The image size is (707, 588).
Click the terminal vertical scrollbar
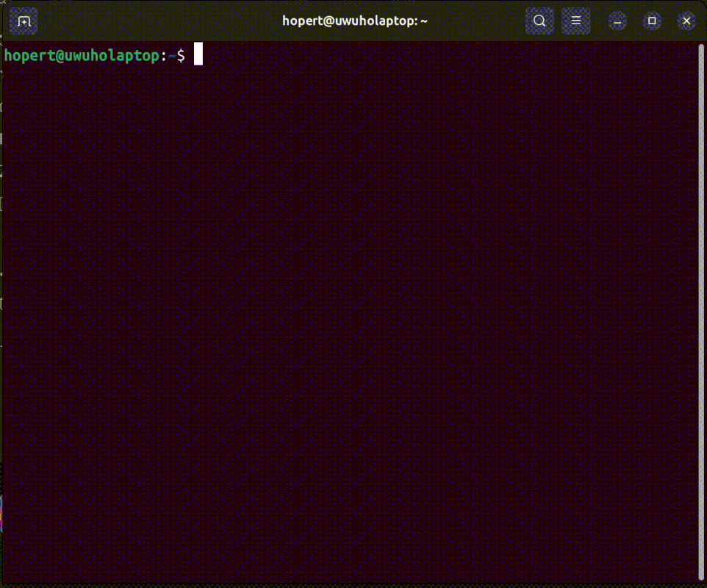tap(701, 312)
